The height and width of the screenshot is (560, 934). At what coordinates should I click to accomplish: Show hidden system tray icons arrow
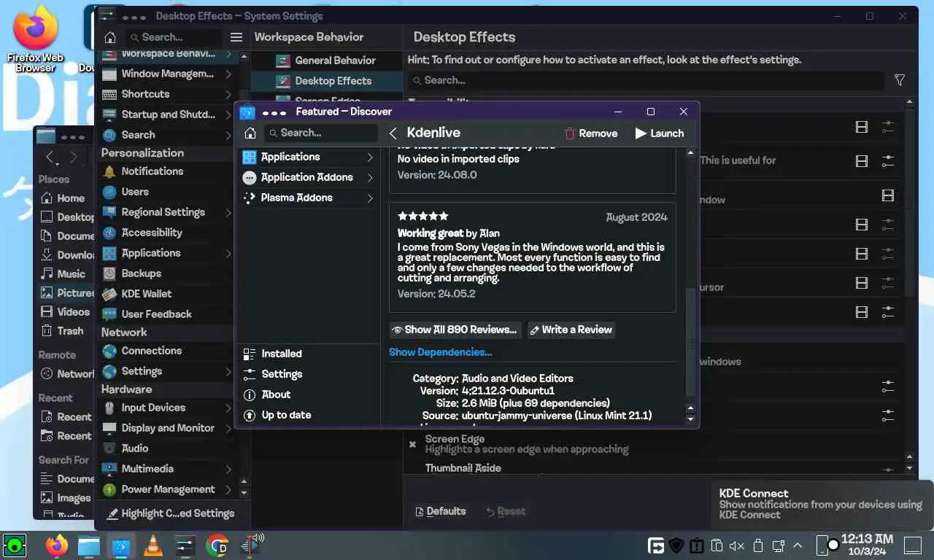point(798,545)
